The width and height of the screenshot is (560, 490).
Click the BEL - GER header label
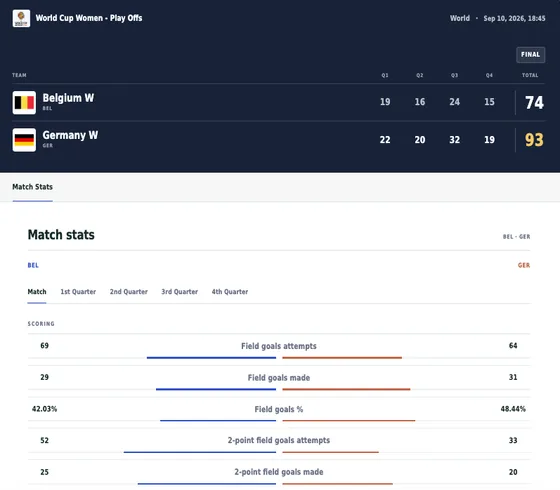point(516,237)
